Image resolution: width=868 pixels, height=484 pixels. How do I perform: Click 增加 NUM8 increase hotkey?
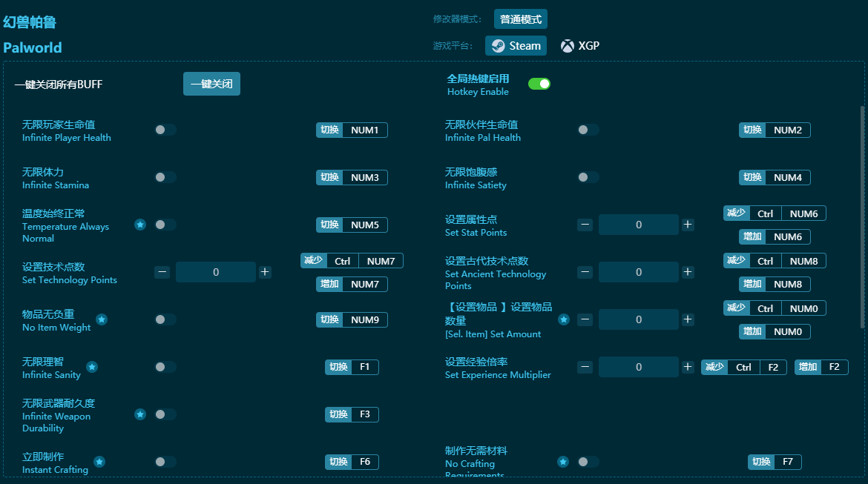[775, 285]
